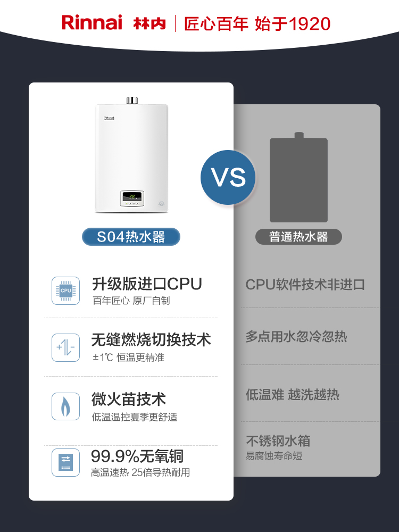Click the white S04 water heater image
Image resolution: width=399 pixels, height=532 pixels.
pyautogui.click(x=131, y=155)
